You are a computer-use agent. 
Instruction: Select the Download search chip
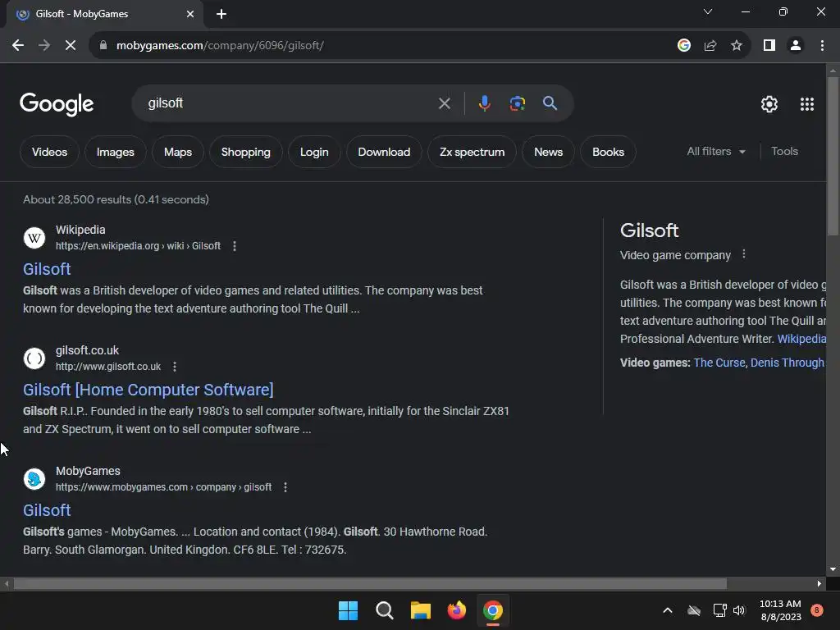(x=384, y=152)
